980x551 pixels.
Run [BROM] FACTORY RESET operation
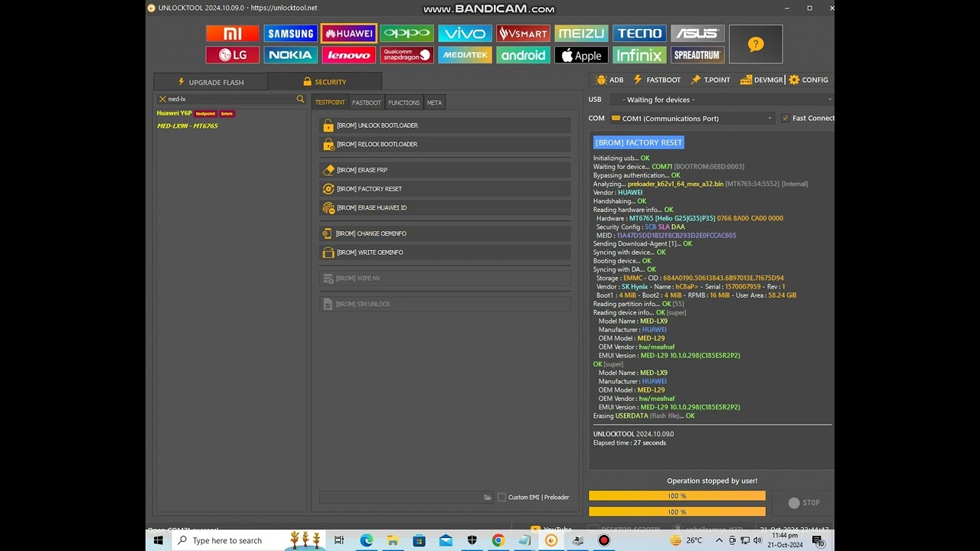click(x=445, y=189)
